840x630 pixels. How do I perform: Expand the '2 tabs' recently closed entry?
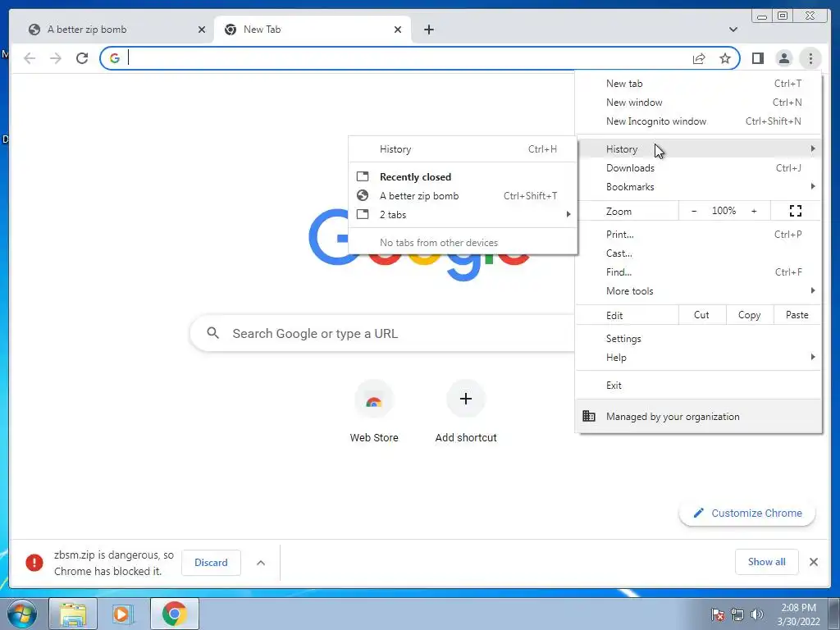click(x=463, y=215)
